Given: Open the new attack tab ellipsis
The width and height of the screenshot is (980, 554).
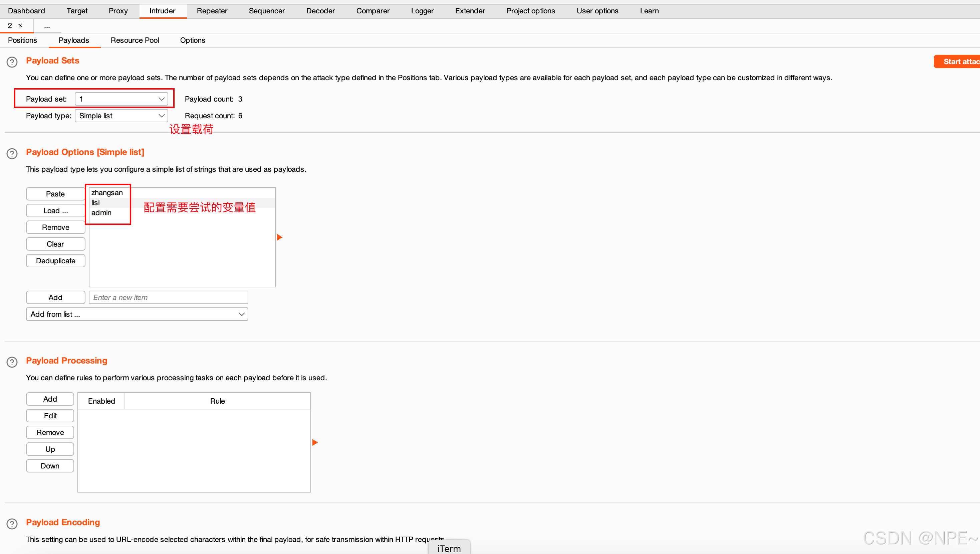Looking at the screenshot, I should coord(47,26).
